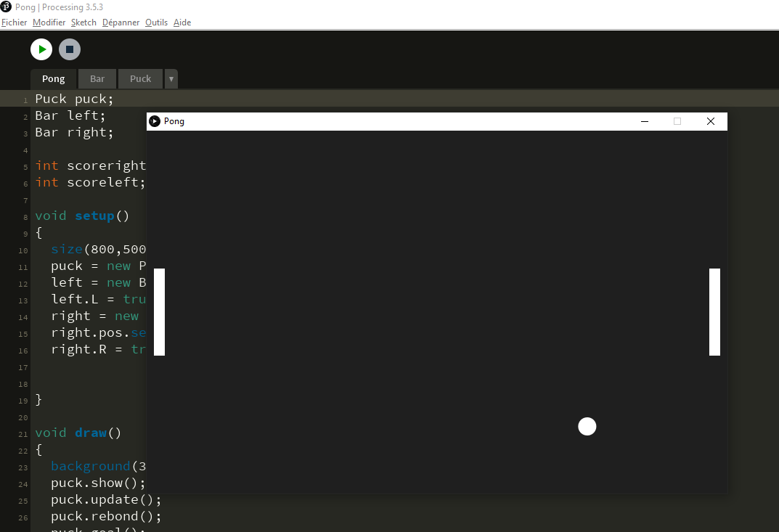
Task: Click the "puck.update();" line
Action: point(106,500)
